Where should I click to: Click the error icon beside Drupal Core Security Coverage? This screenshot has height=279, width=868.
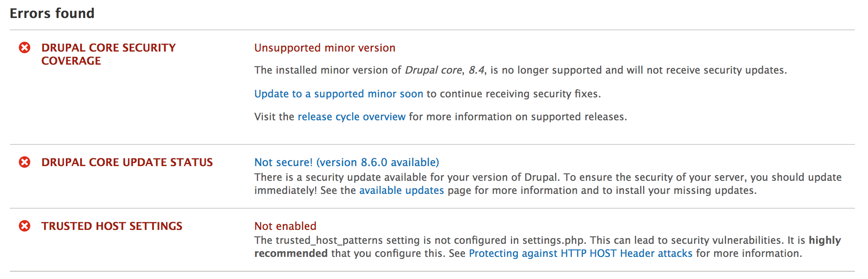tap(25, 48)
